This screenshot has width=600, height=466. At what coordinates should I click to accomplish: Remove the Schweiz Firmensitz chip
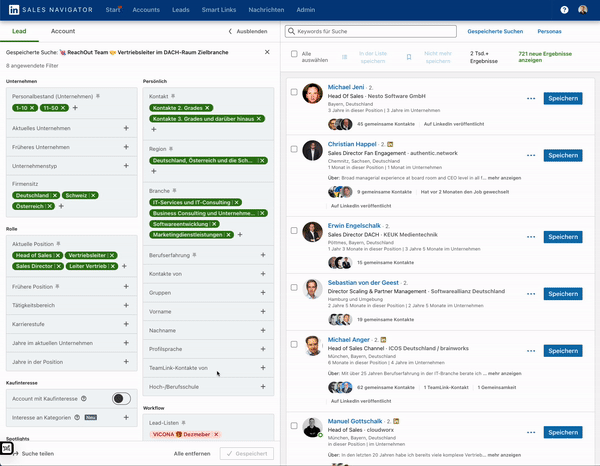[x=93, y=196]
